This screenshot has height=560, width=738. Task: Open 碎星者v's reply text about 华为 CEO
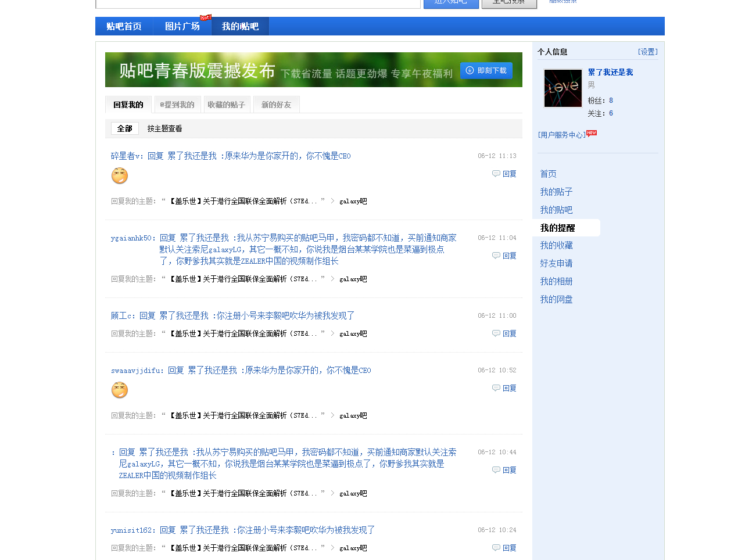pos(249,156)
